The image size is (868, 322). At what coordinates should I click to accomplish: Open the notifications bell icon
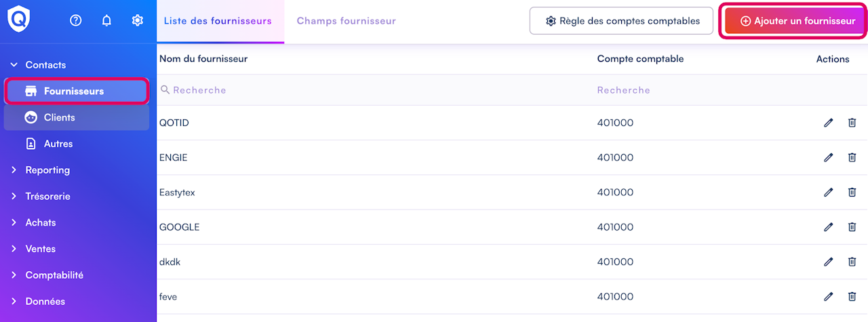click(106, 20)
